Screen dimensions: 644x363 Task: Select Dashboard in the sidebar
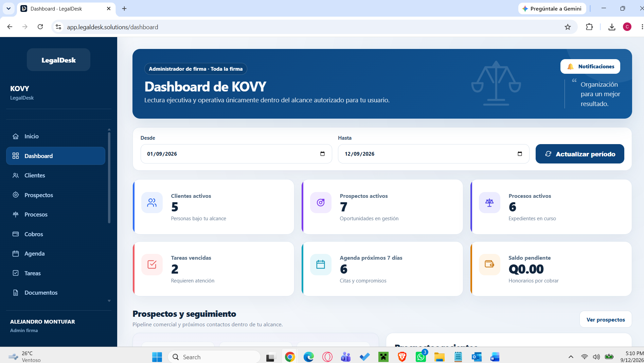[56, 156]
